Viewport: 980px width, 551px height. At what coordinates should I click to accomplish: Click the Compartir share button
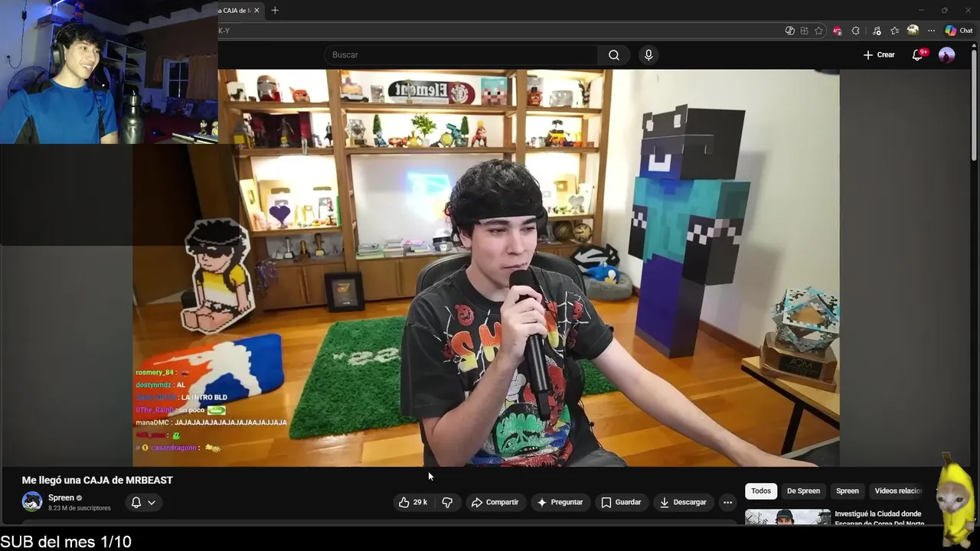click(495, 502)
